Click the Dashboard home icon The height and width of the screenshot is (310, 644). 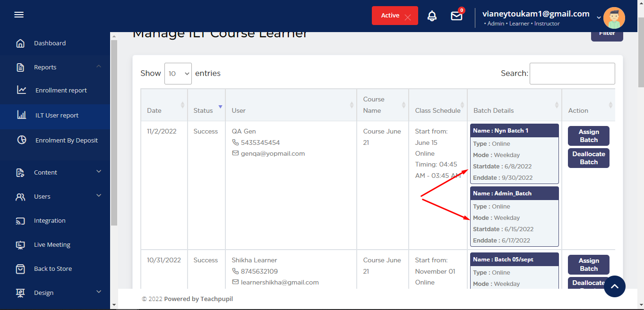(x=20, y=43)
